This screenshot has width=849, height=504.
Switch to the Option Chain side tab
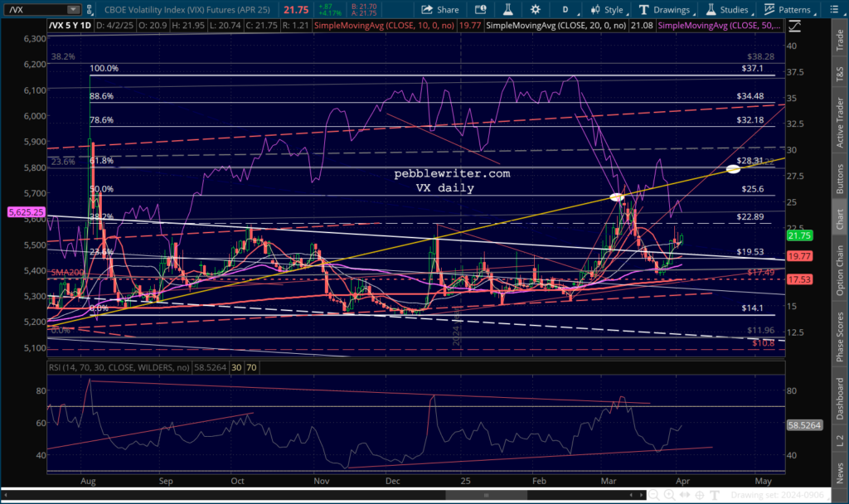pyautogui.click(x=840, y=271)
